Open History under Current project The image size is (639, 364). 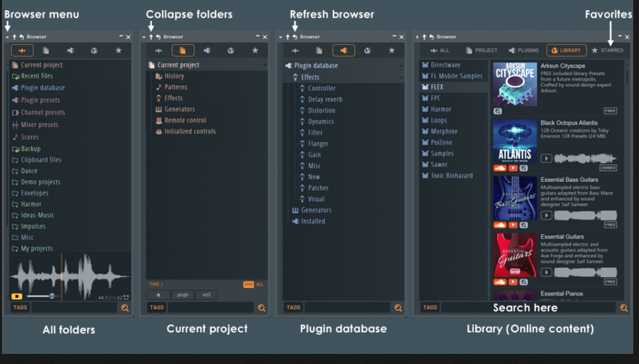(170, 76)
